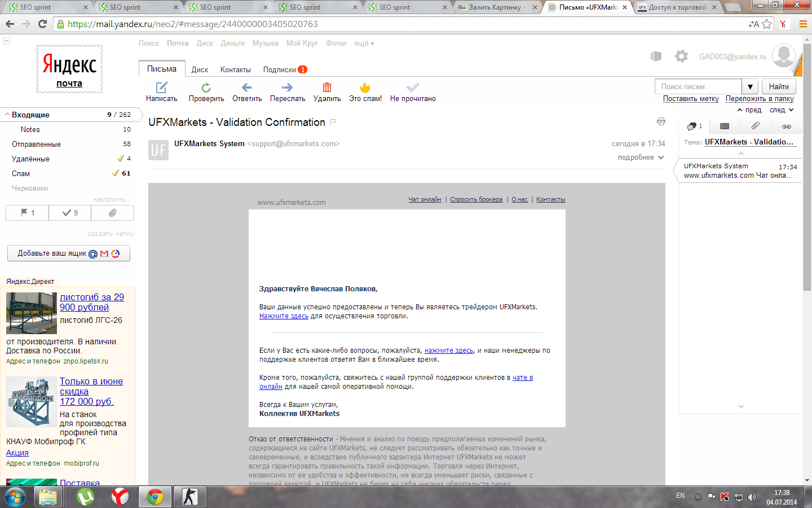
Task: Clean Спам folder with broom icon
Action: [x=116, y=173]
